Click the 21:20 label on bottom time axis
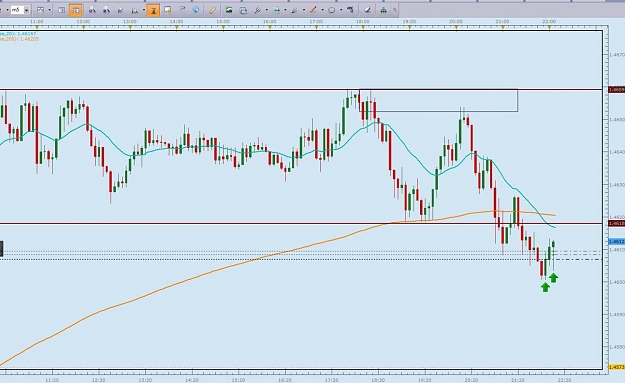The image size is (625, 383). pyautogui.click(x=518, y=380)
